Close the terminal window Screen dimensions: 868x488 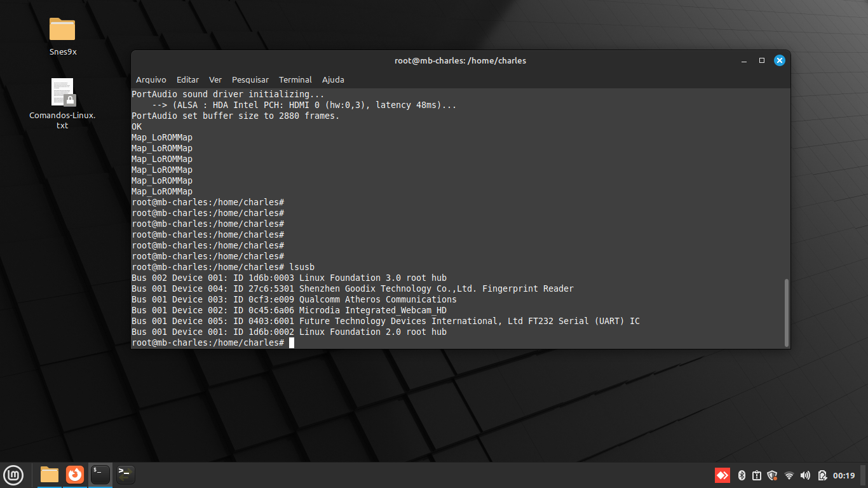(780, 61)
